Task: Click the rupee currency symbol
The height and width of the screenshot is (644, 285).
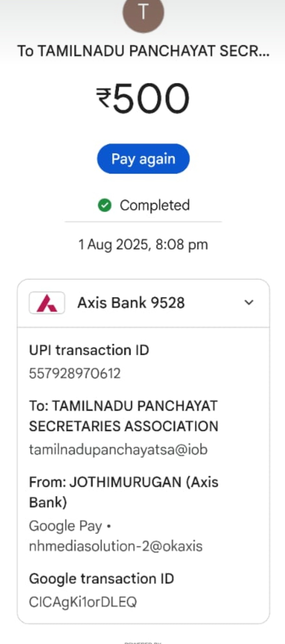Action: pyautogui.click(x=104, y=97)
